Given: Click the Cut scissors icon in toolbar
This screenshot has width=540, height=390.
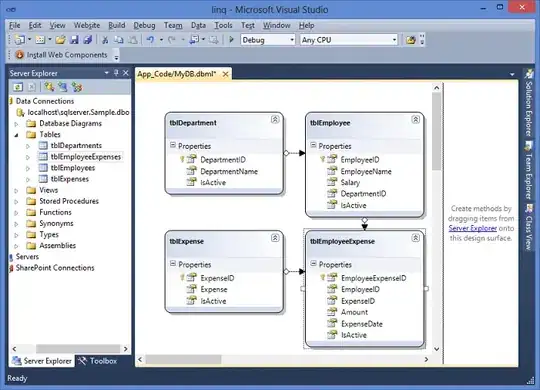Looking at the screenshot, I should (105, 40).
